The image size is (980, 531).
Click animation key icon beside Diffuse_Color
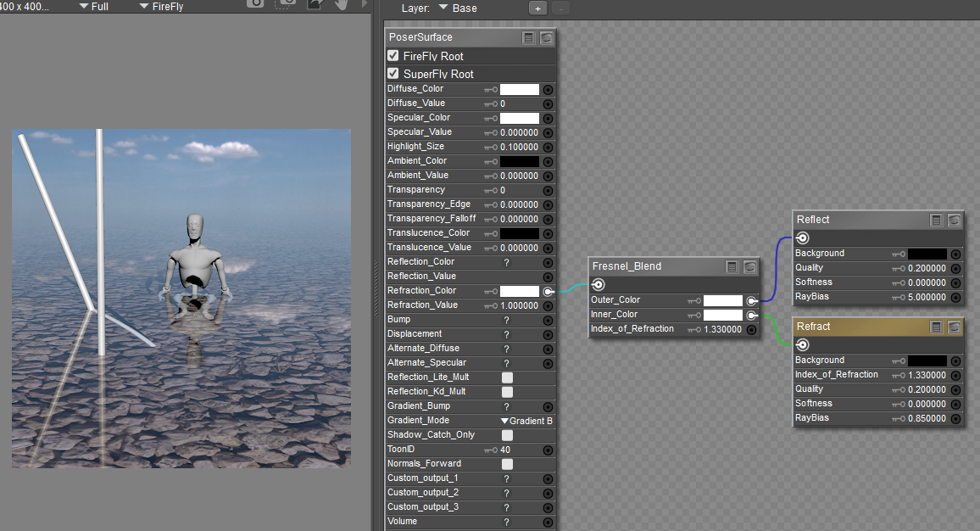(490, 89)
